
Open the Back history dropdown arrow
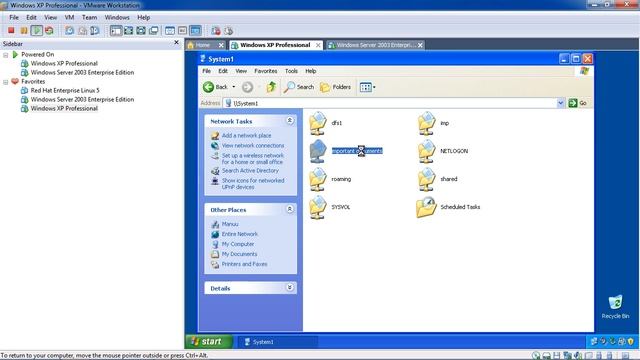click(234, 87)
